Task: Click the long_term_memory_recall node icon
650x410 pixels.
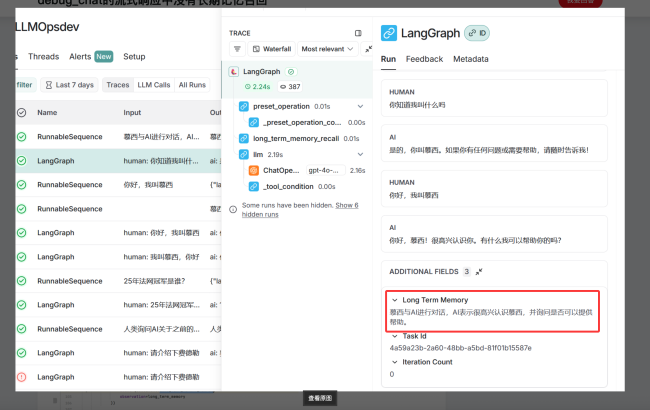Action: pyautogui.click(x=244, y=138)
